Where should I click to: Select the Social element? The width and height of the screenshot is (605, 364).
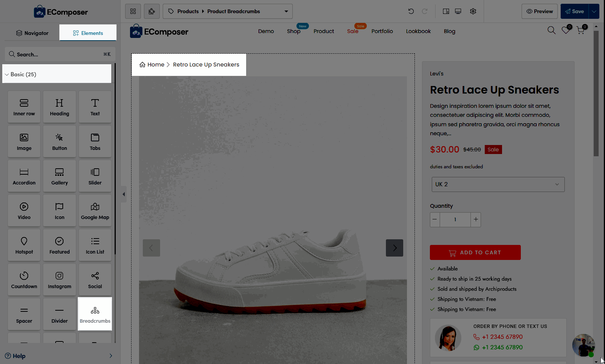(x=95, y=279)
